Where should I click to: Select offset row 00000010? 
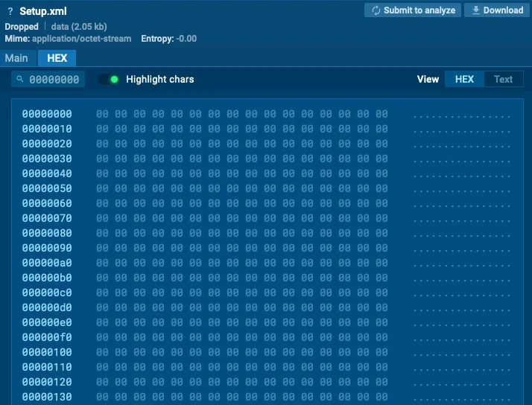47,129
